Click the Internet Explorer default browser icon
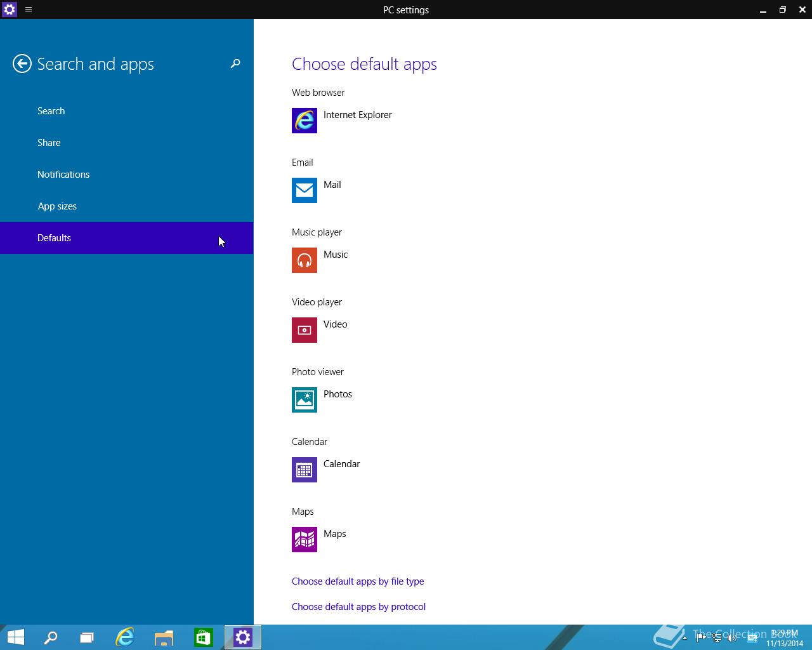The height and width of the screenshot is (650, 812). pyautogui.click(x=304, y=121)
